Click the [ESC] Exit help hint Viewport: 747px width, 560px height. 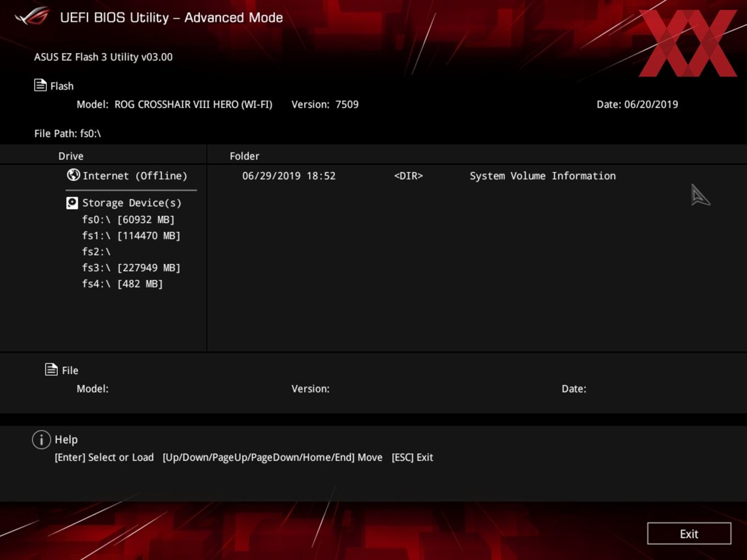(x=412, y=457)
